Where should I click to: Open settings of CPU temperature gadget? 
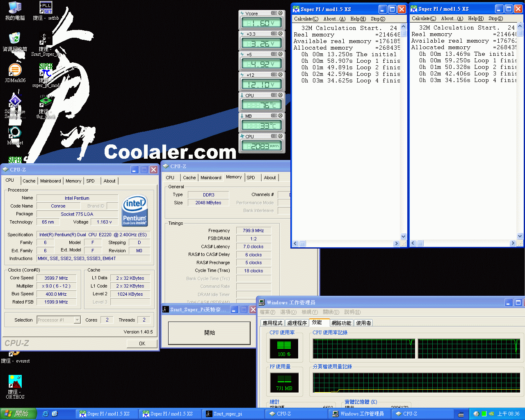click(x=274, y=95)
